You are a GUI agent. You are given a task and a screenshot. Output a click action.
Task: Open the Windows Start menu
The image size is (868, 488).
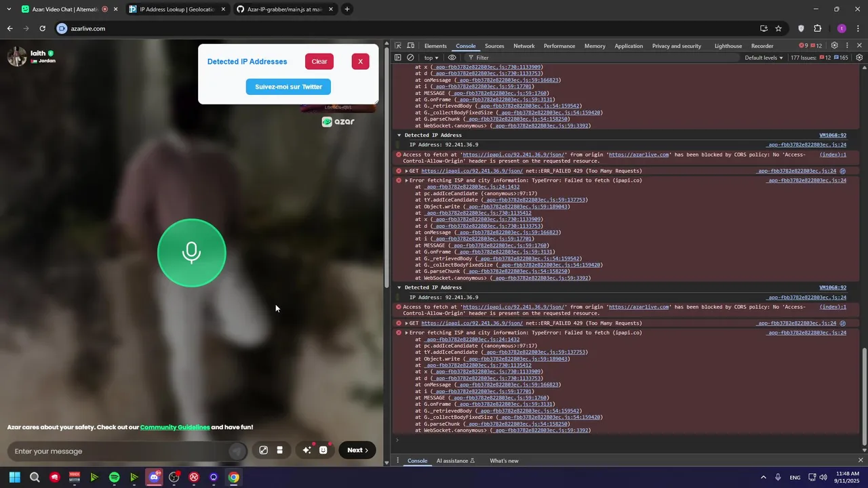click(15, 477)
